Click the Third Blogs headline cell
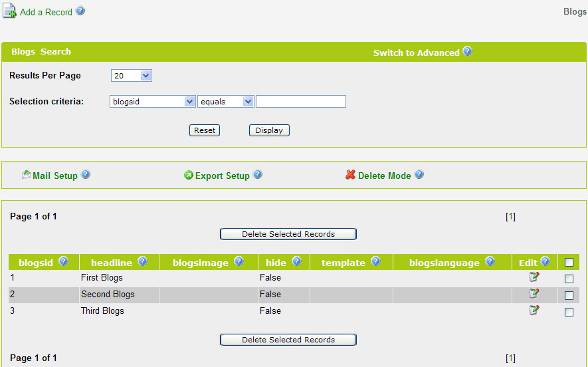The image size is (588, 367). [x=102, y=311]
